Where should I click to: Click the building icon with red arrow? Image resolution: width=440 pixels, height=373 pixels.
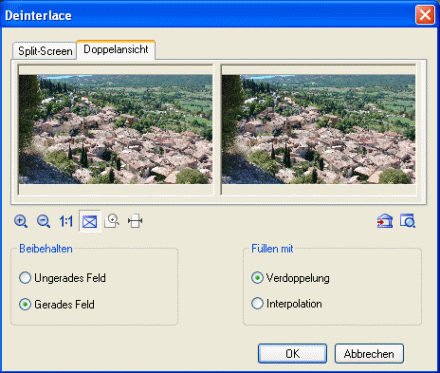385,221
